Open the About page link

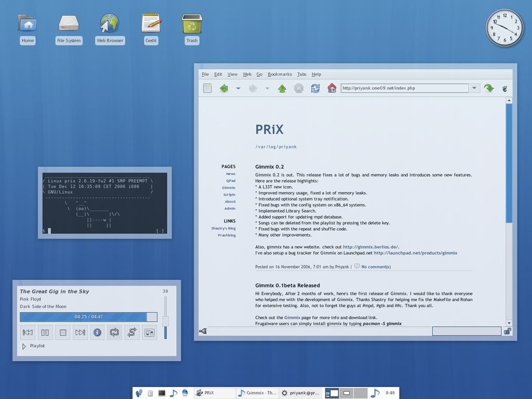(230, 202)
